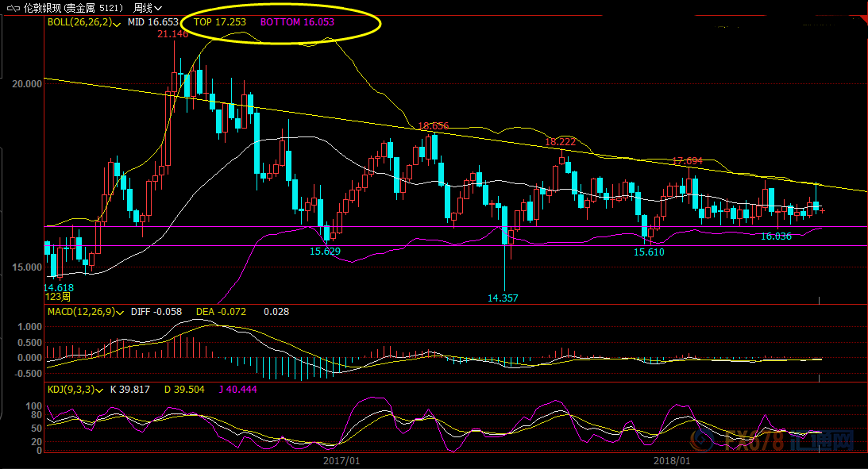The image size is (868, 469).
Task: Click the 2018/01 date axis label
Action: (x=672, y=460)
